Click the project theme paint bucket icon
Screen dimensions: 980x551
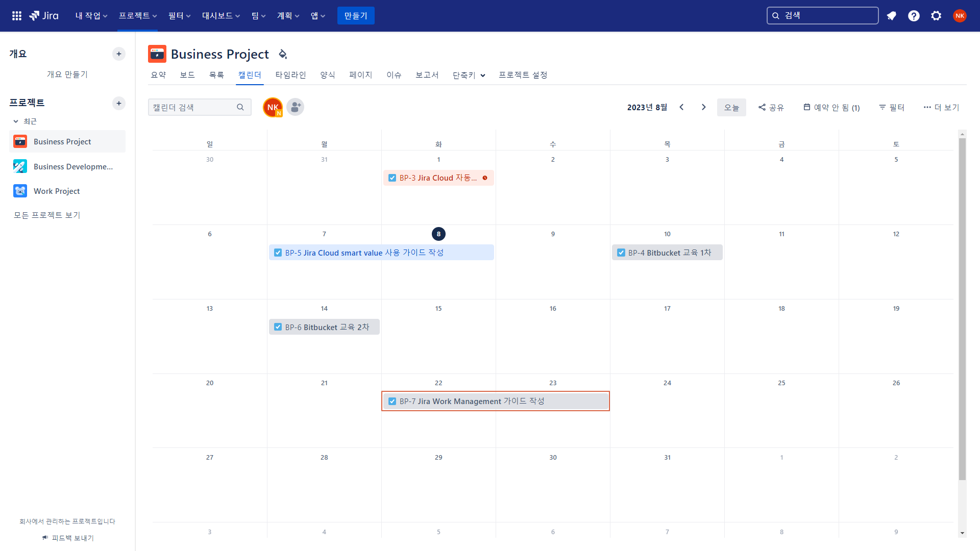283,54
